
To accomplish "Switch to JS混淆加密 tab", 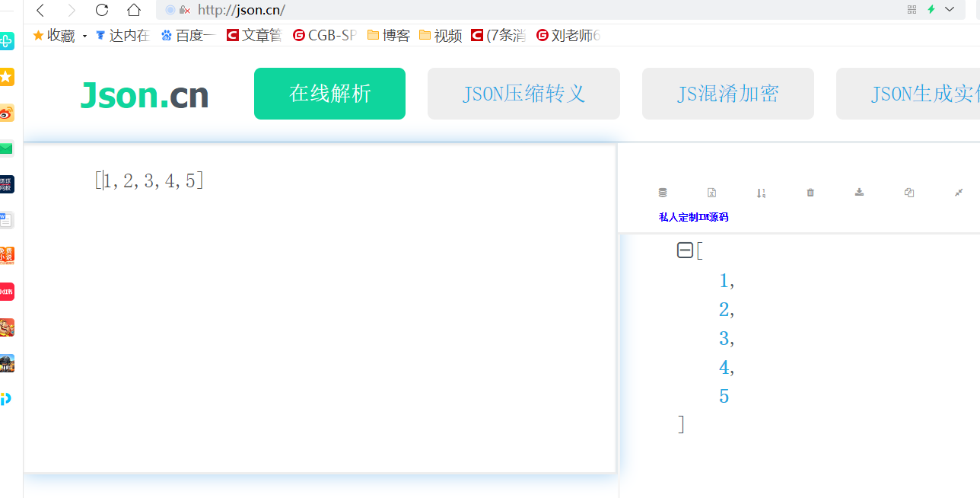I will [x=728, y=94].
